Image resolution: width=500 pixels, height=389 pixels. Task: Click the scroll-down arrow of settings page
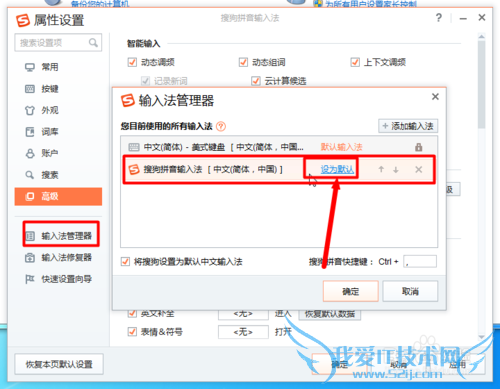[481, 337]
